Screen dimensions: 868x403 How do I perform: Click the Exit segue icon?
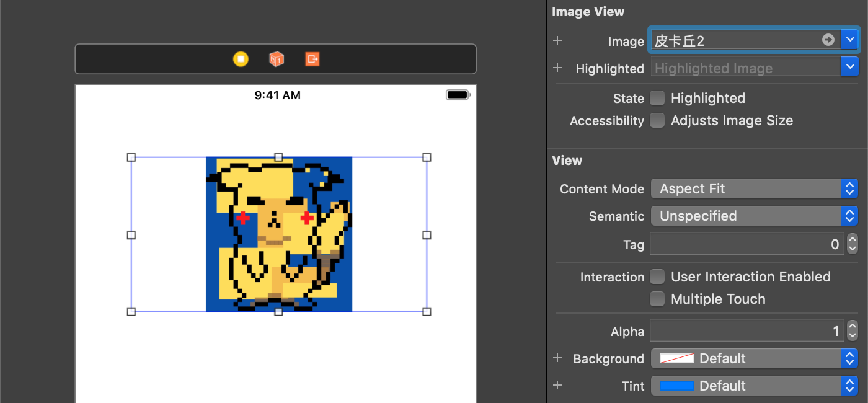(312, 59)
